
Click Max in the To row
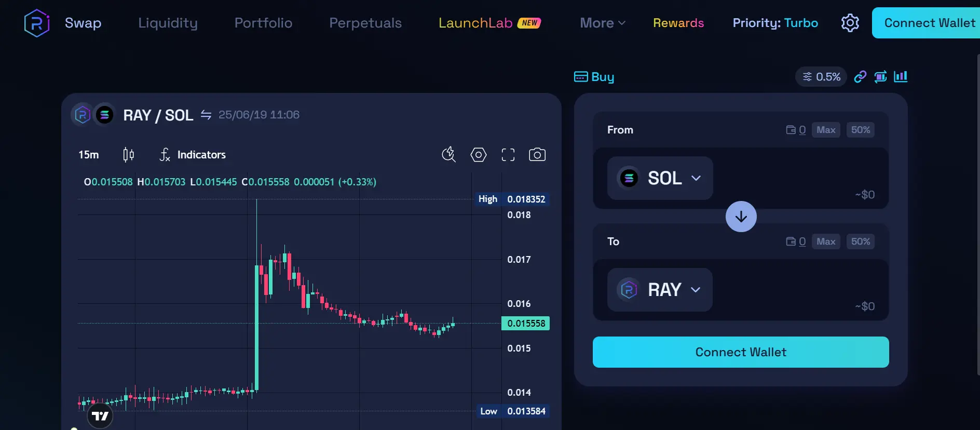[826, 241]
